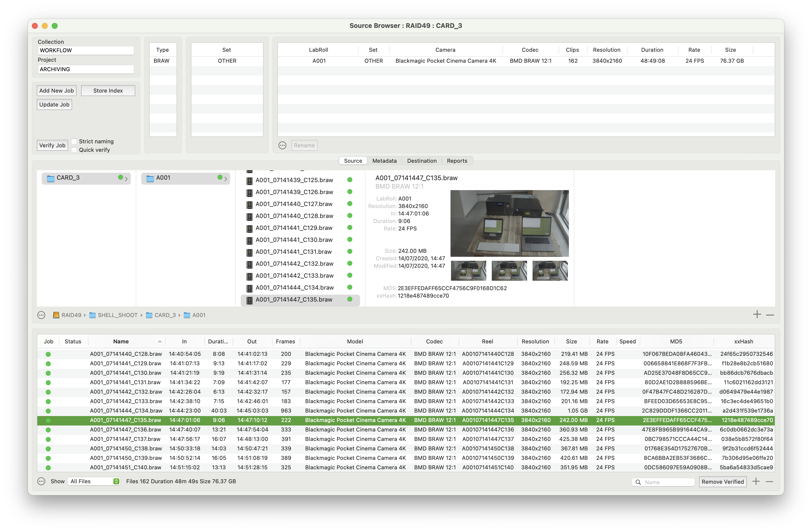
Task: Switch to the Destination tab
Action: (422, 161)
